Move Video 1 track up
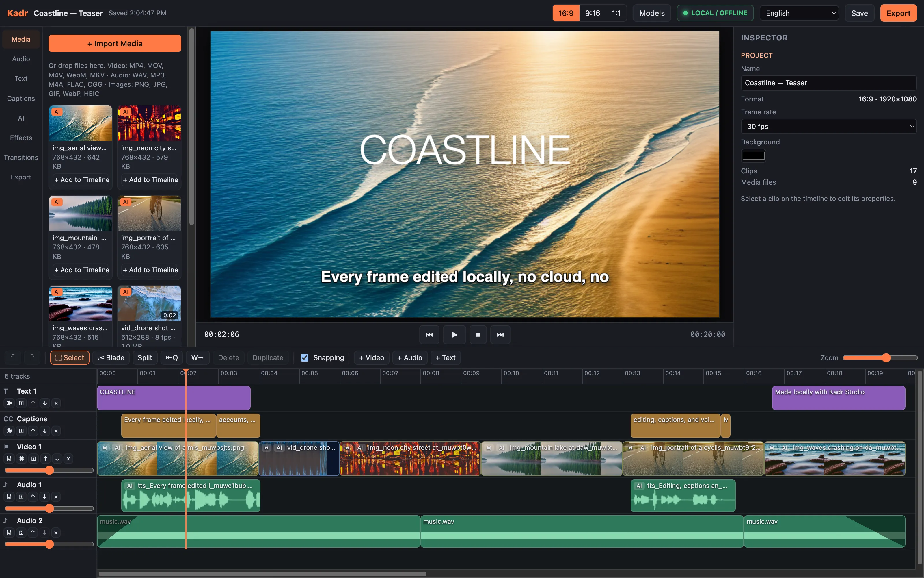The image size is (924, 578). click(x=45, y=458)
